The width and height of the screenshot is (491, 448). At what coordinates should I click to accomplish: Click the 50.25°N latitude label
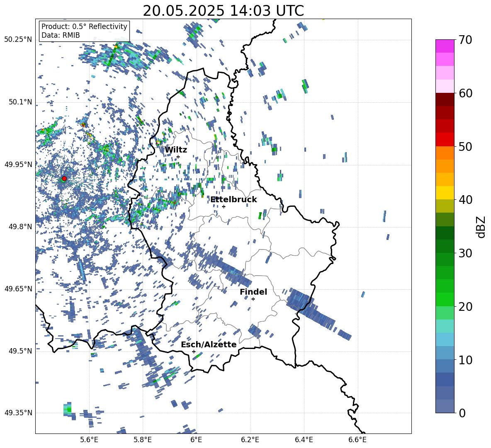pyautogui.click(x=18, y=40)
